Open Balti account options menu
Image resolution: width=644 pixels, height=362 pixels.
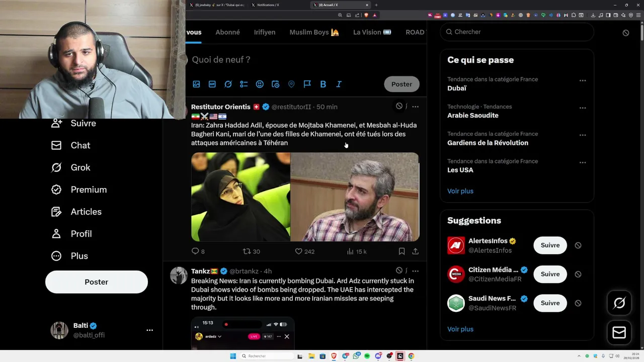pyautogui.click(x=149, y=330)
